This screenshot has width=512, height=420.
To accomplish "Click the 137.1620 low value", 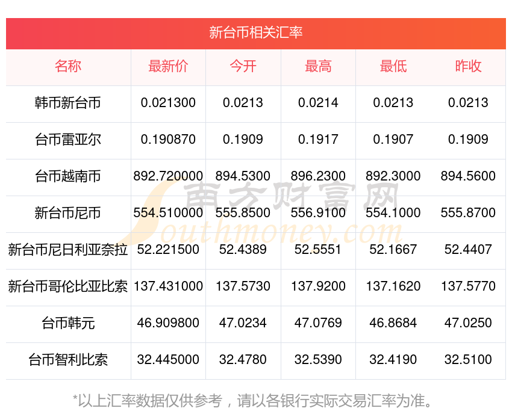I will 393,286.
